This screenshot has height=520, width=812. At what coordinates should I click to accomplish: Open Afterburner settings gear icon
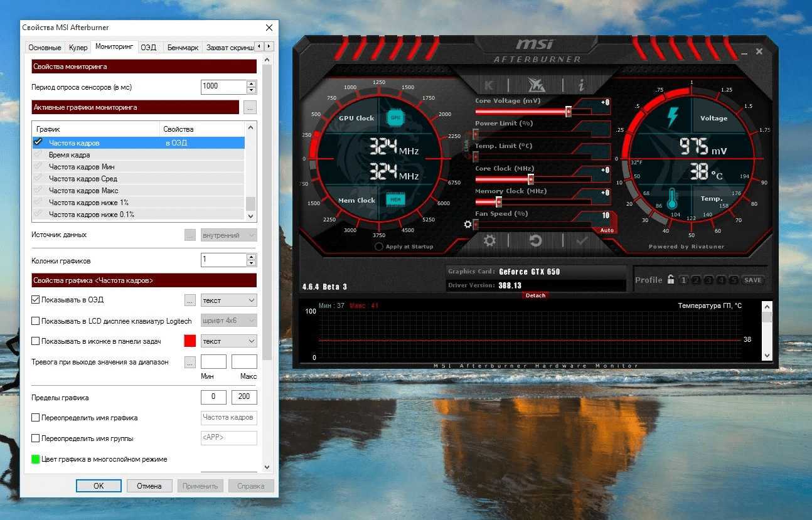pos(490,241)
